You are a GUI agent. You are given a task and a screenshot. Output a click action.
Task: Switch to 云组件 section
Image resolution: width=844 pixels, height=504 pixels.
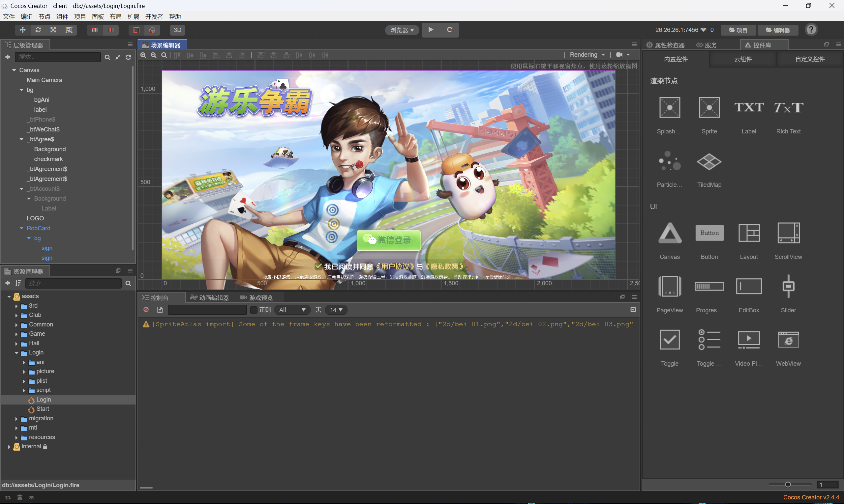tap(743, 59)
